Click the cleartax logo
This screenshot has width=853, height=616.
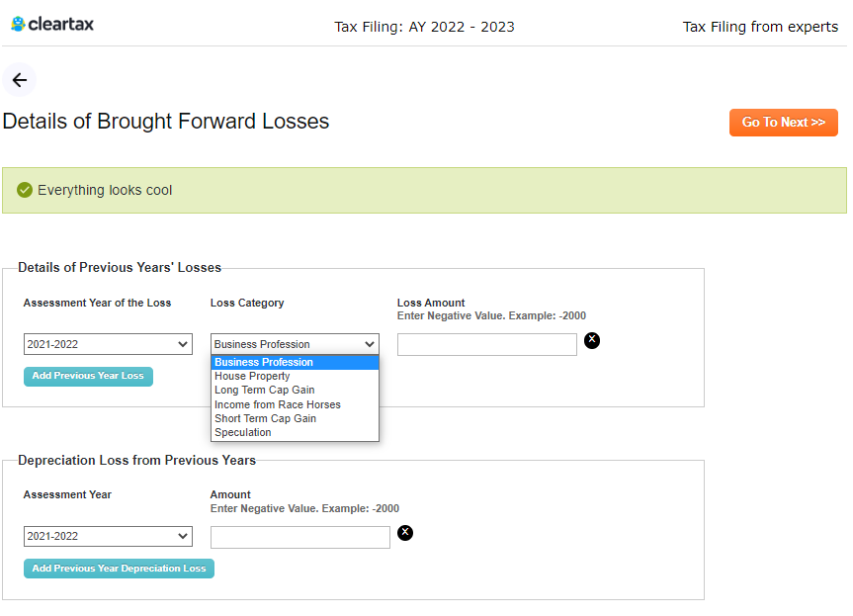click(52, 24)
